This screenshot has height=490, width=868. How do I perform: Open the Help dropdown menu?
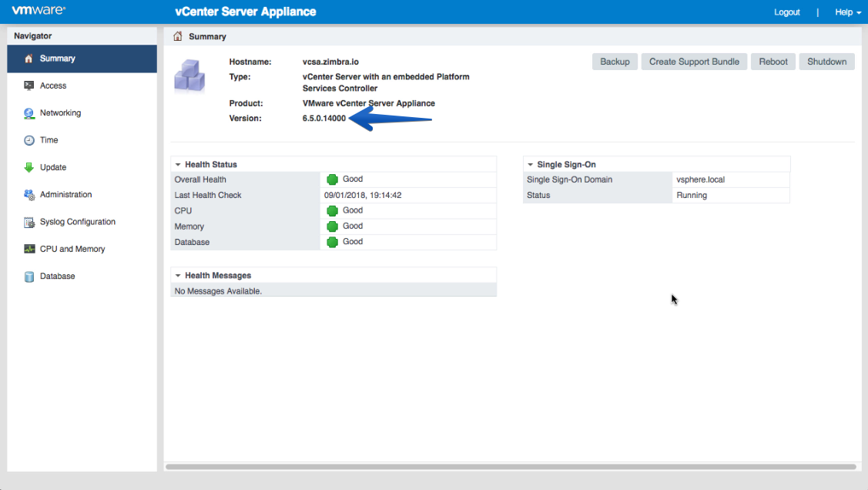[x=847, y=12]
